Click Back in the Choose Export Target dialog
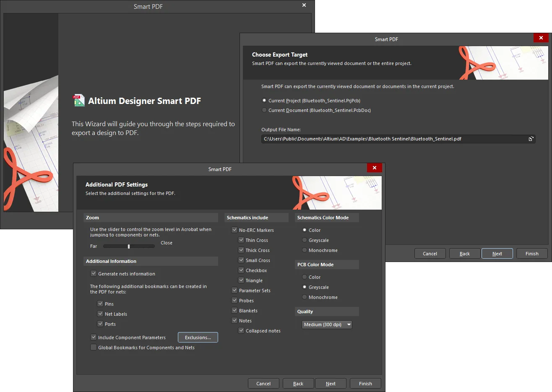The width and height of the screenshot is (552, 392). pyautogui.click(x=465, y=254)
